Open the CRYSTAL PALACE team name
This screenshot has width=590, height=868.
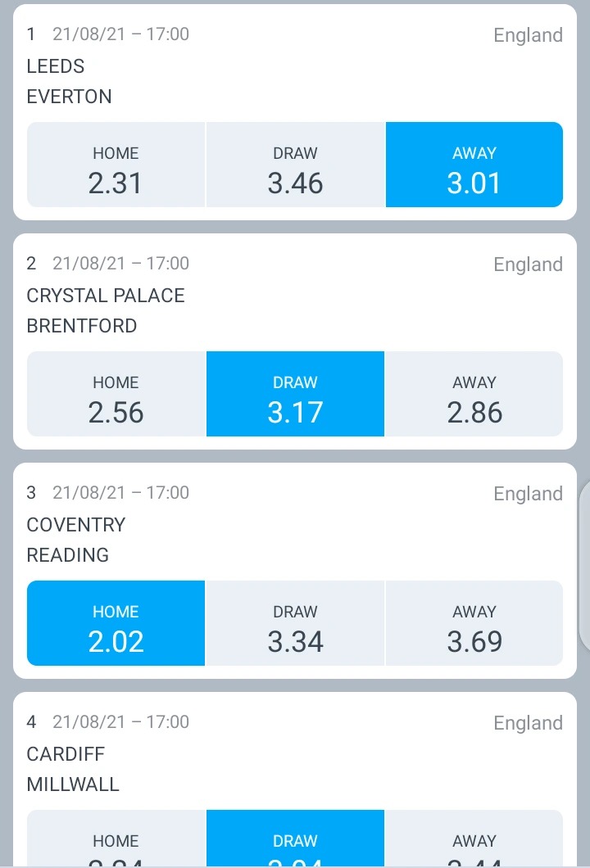pyautogui.click(x=106, y=296)
